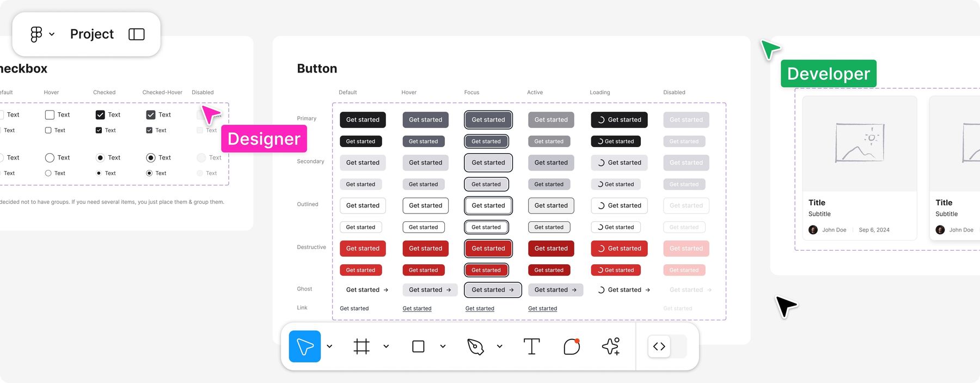This screenshot has width=980, height=383.
Task: Click Link row Get started, Active column
Action: pyautogui.click(x=542, y=308)
